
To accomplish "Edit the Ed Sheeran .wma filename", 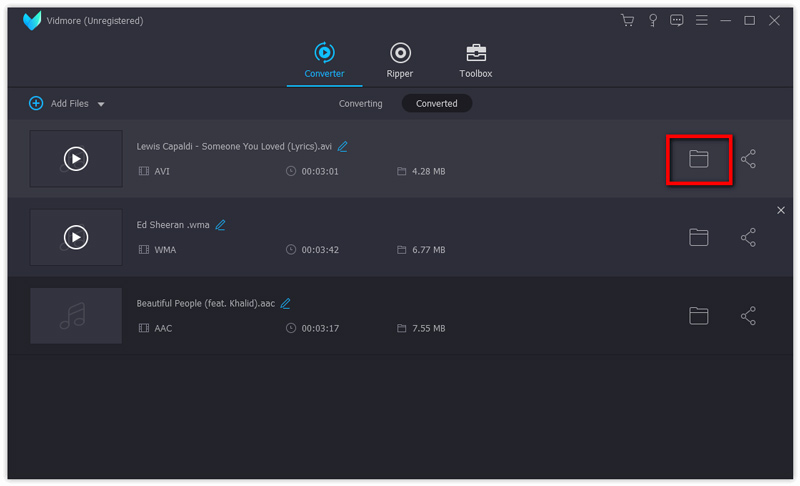I will (x=221, y=225).
